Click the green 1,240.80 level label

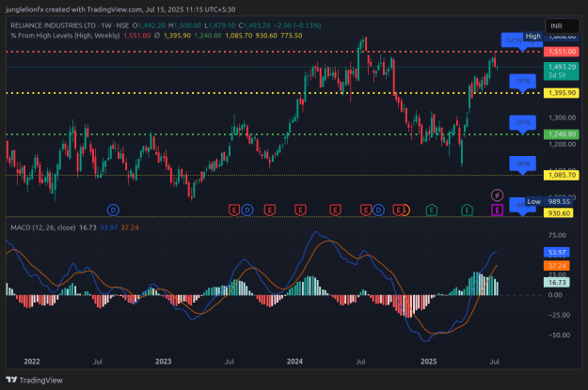pyautogui.click(x=562, y=134)
